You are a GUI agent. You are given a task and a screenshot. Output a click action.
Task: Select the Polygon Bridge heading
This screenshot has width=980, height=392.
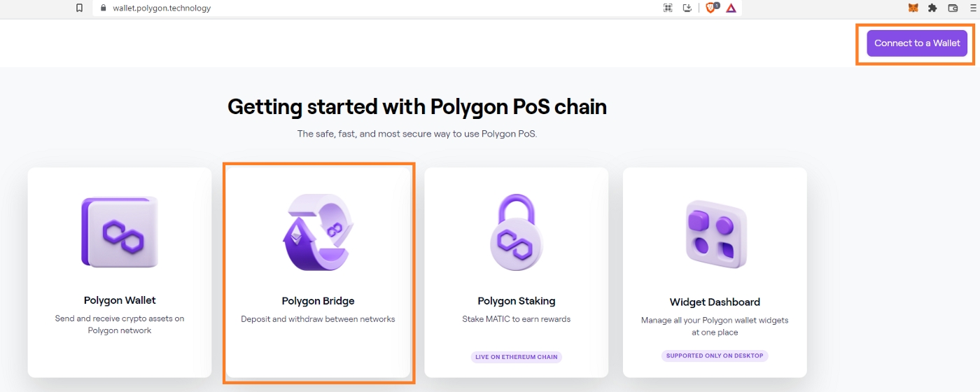coord(318,301)
